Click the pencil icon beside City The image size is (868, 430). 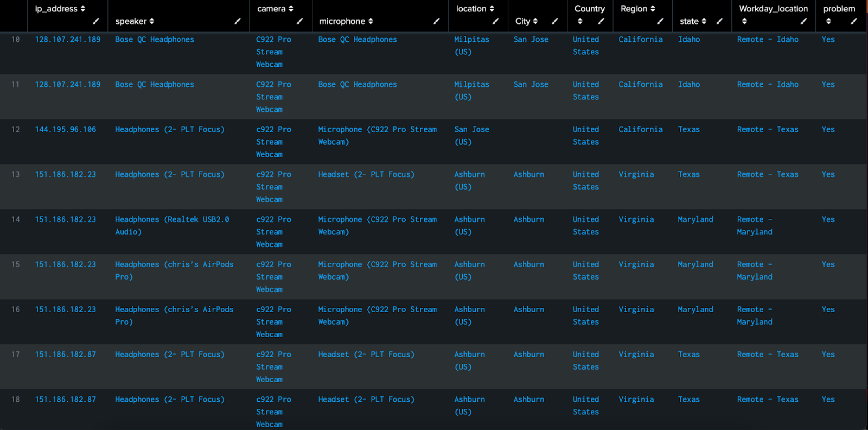554,21
